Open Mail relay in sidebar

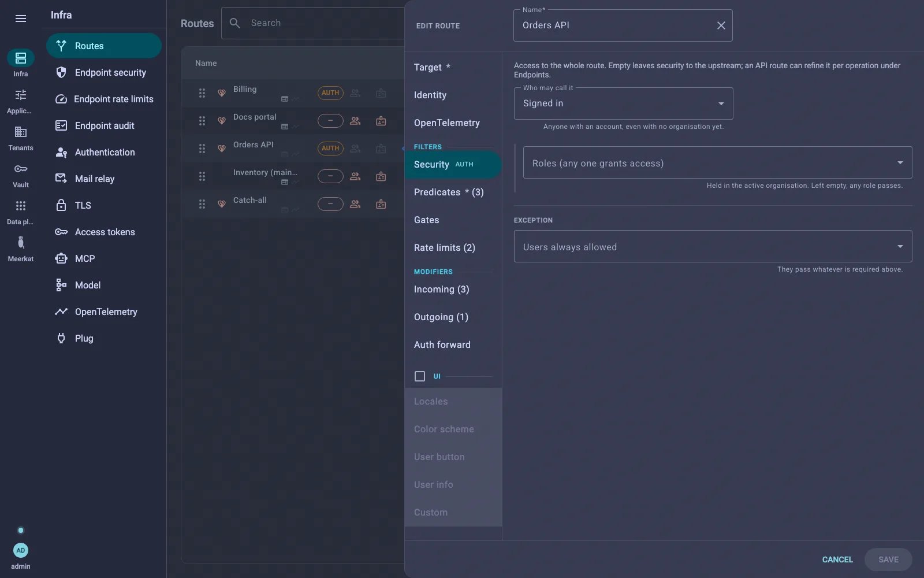point(104,179)
